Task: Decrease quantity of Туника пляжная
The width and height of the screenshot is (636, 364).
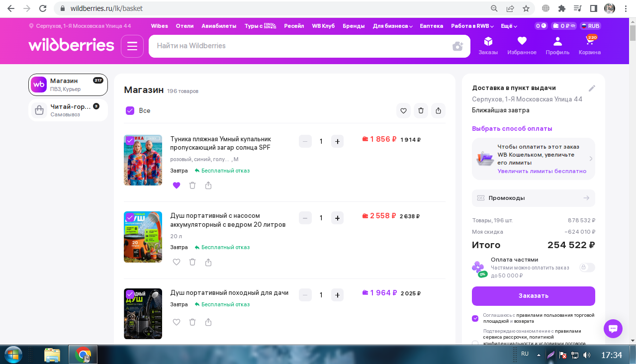Action: pos(305,141)
